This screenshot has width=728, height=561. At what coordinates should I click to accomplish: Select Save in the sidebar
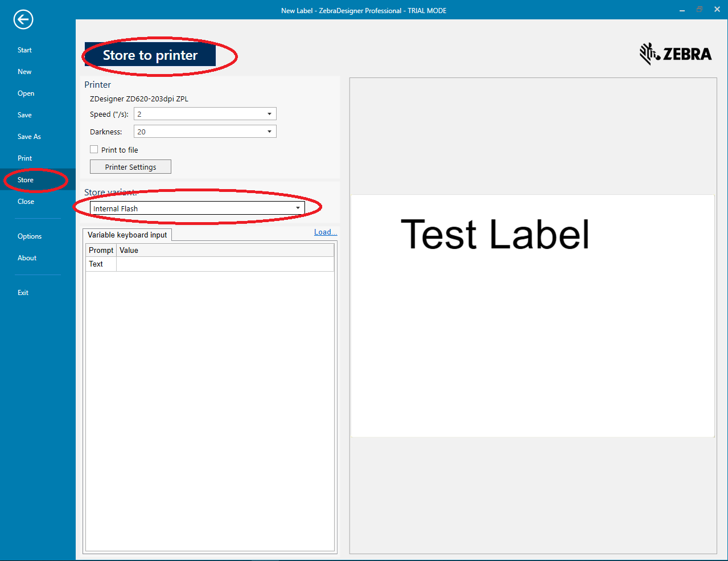24,114
